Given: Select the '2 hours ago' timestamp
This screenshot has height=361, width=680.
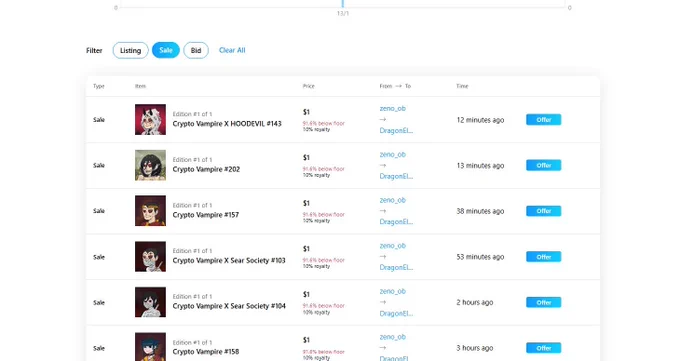Looking at the screenshot, I should (x=474, y=302).
